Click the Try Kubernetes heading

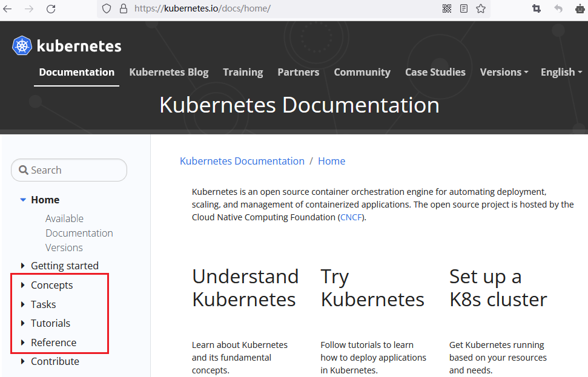tap(372, 288)
